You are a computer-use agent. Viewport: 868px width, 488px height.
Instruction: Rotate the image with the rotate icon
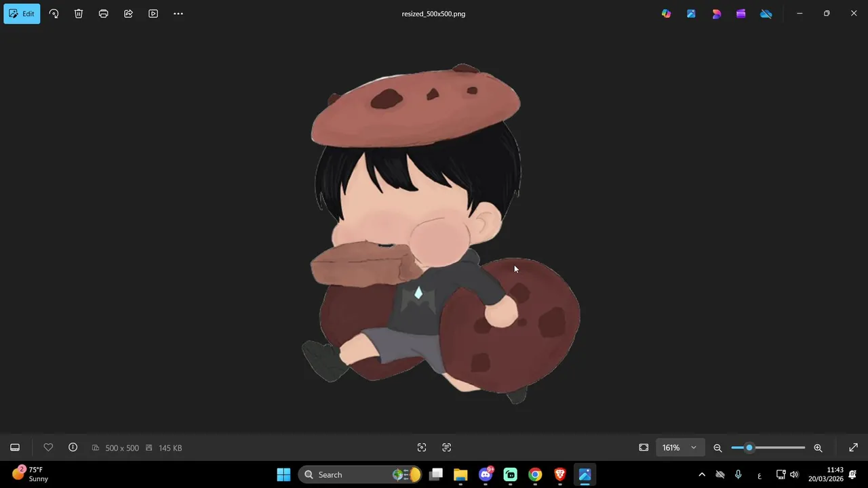point(54,14)
